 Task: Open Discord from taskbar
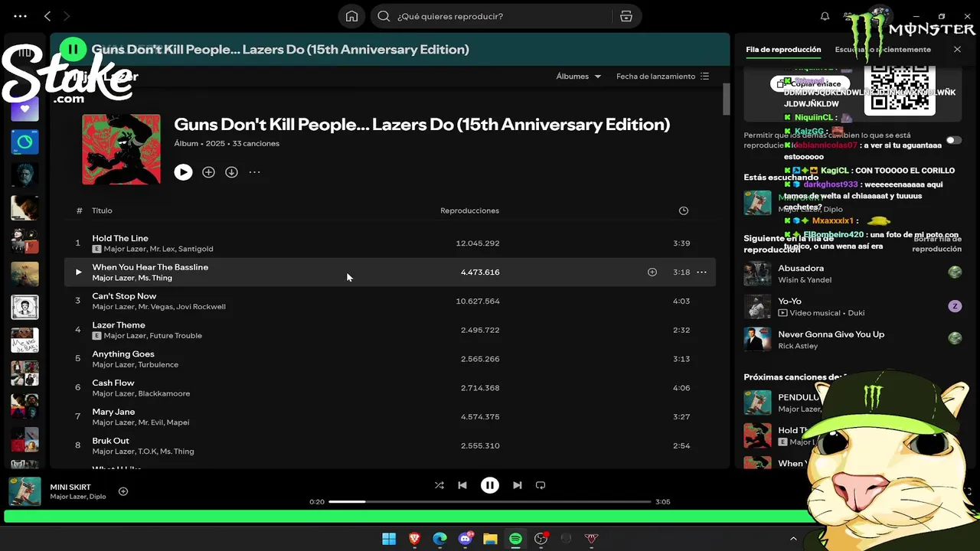click(465, 539)
